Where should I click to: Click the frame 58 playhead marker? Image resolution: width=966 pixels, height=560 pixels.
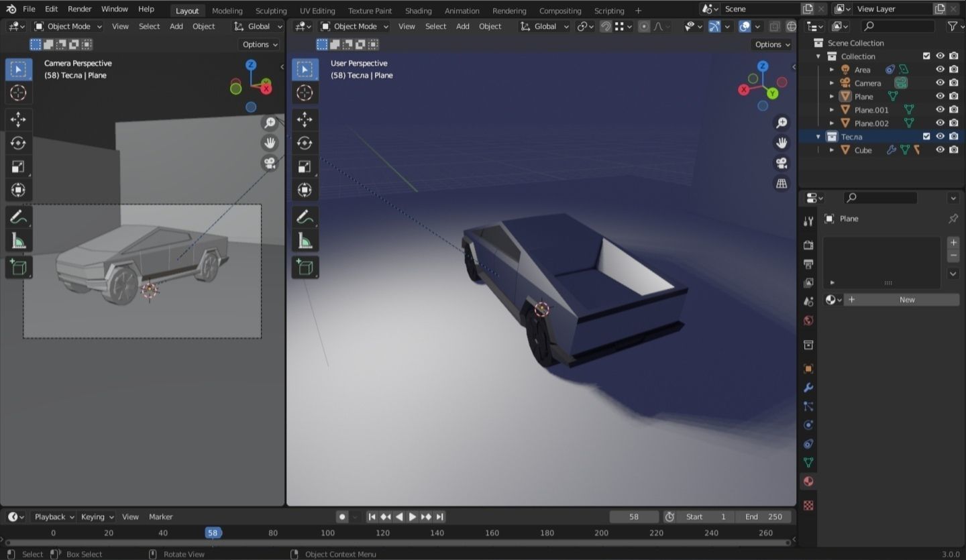pyautogui.click(x=213, y=533)
